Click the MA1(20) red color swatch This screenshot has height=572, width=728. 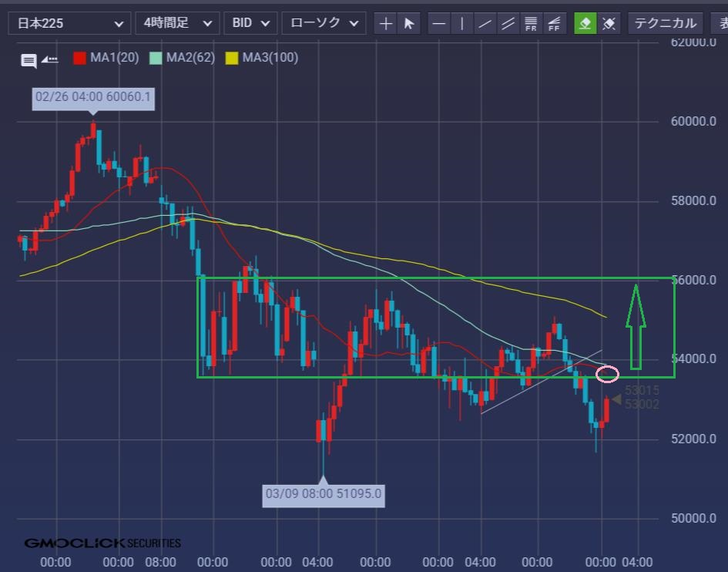tap(79, 58)
